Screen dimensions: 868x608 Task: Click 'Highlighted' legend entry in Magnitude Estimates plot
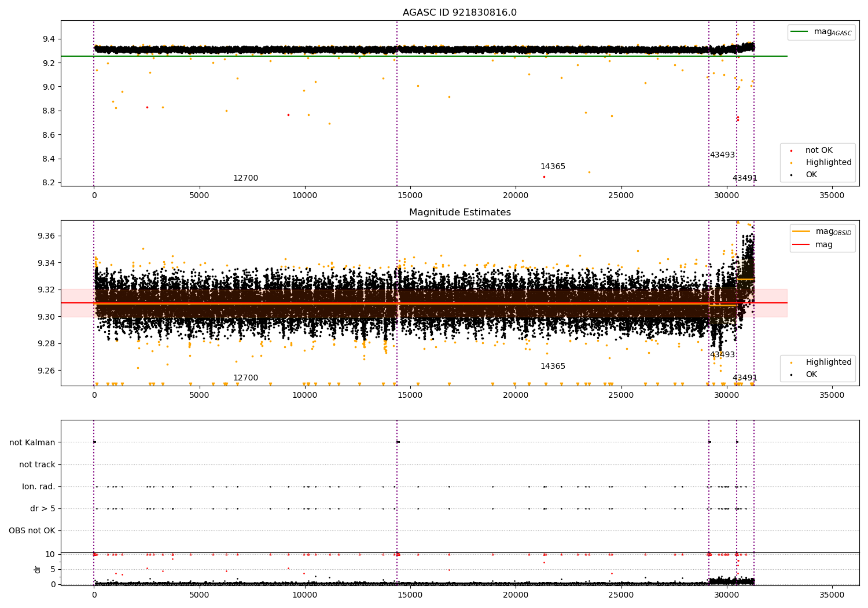[x=821, y=362]
